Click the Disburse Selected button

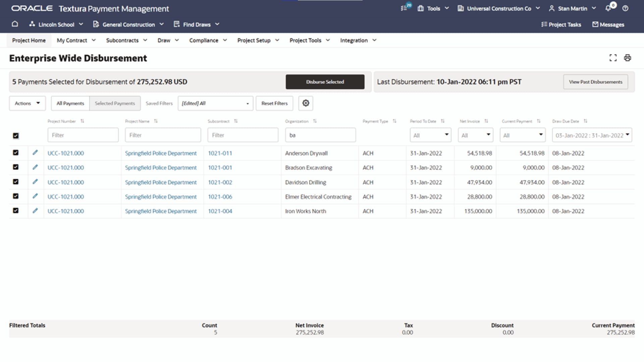click(325, 82)
